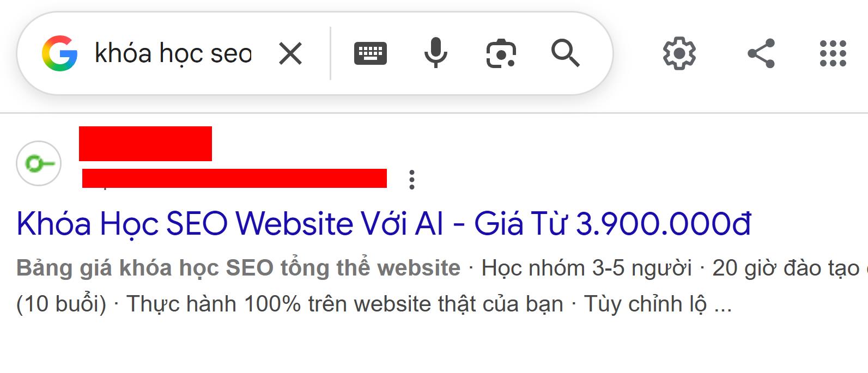Click the magnifying glass search button
The height and width of the screenshot is (373, 868).
(x=566, y=53)
